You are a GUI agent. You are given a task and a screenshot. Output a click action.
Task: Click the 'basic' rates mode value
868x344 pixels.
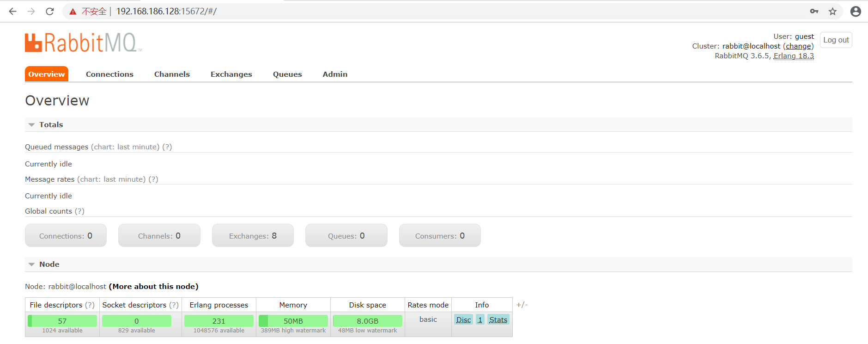click(428, 319)
